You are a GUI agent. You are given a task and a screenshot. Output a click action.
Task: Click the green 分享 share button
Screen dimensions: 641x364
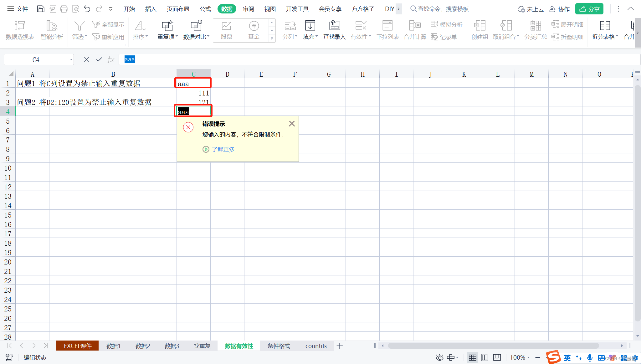pos(589,9)
